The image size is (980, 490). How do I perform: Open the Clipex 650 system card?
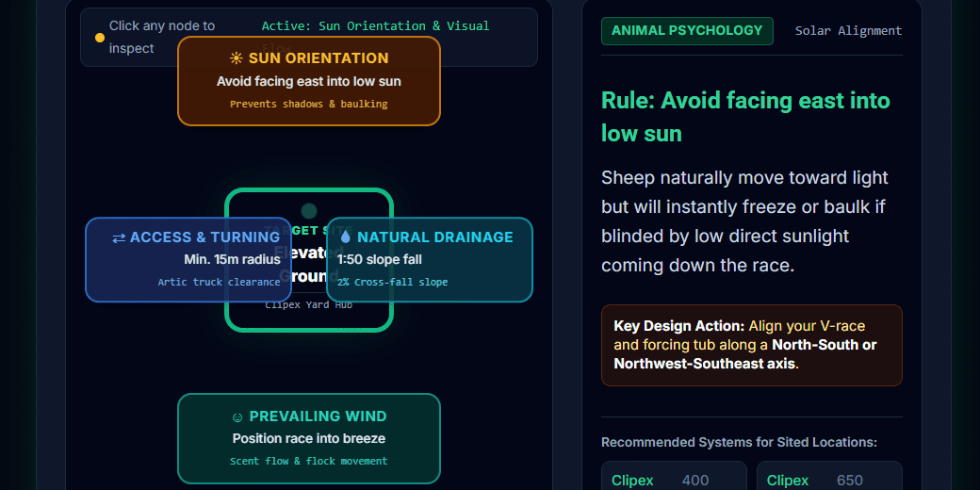pyautogui.click(x=829, y=476)
